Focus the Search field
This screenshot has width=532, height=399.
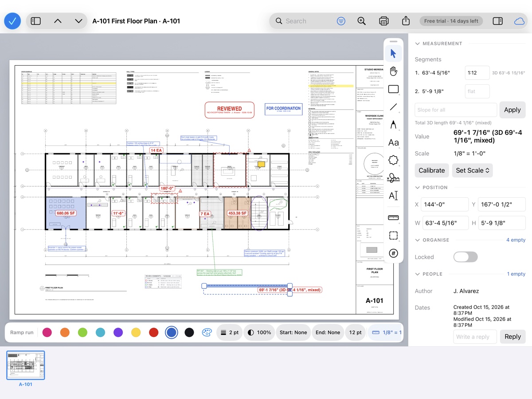pos(302,21)
